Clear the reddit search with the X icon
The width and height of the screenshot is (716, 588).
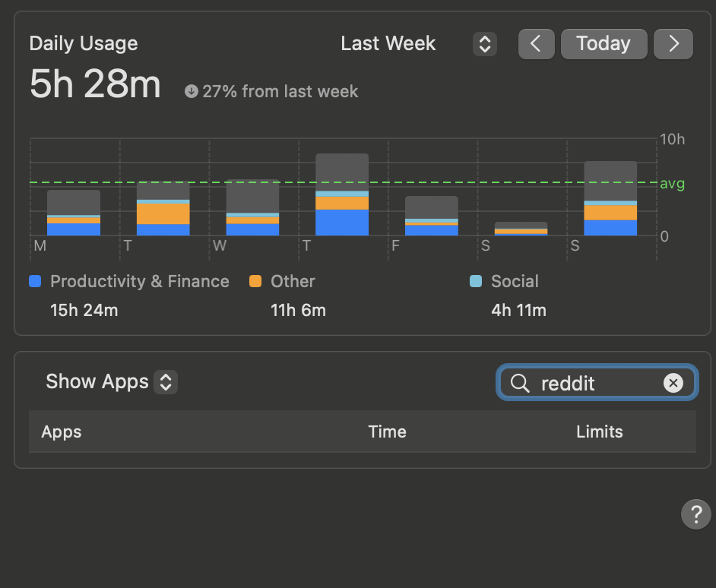pos(674,383)
